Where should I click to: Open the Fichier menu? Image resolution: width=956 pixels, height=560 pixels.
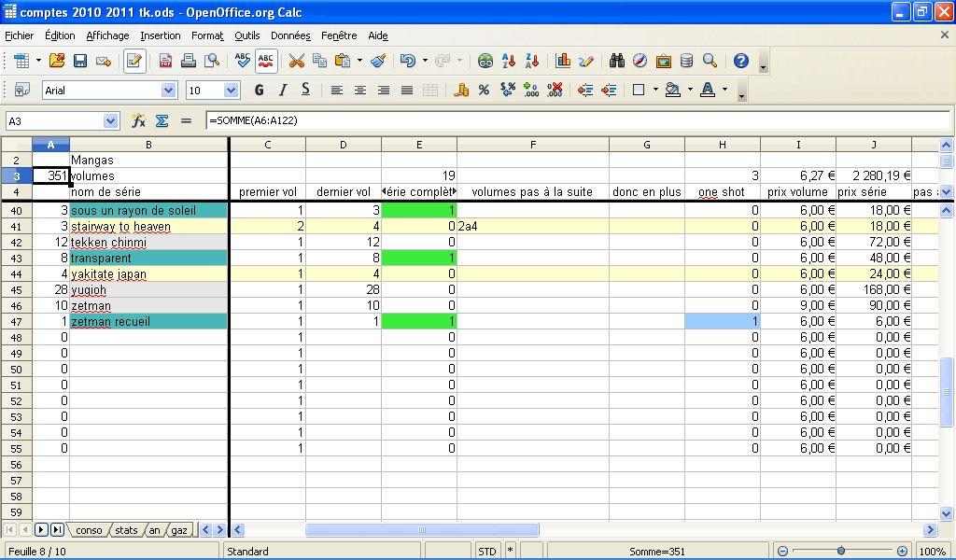click(20, 35)
